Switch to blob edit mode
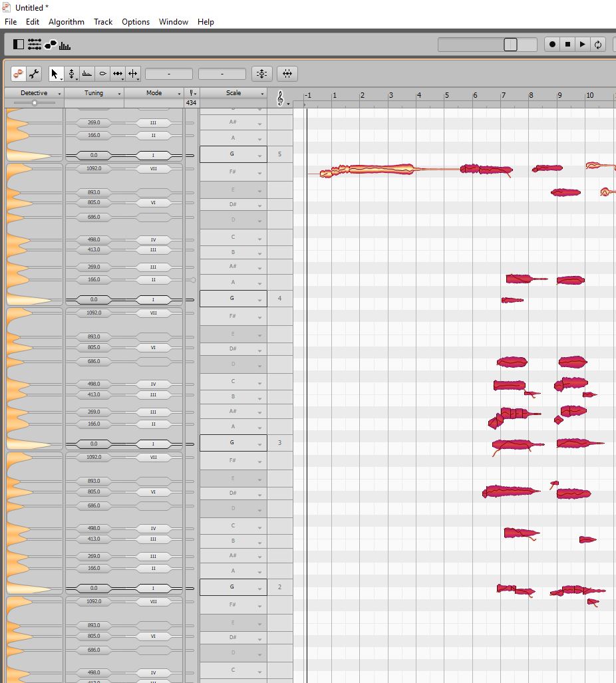The height and width of the screenshot is (683, 616). [x=19, y=74]
